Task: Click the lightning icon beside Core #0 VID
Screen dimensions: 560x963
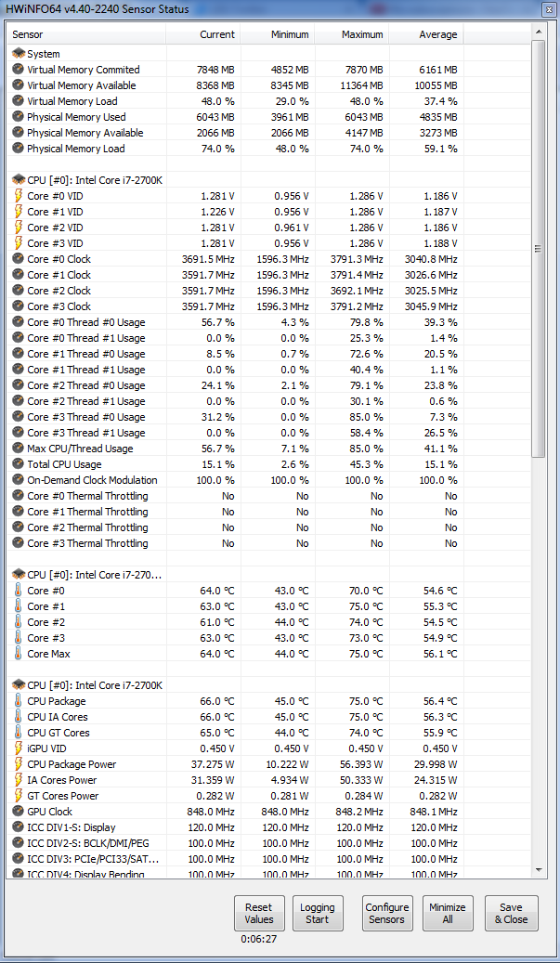Action: (x=18, y=196)
